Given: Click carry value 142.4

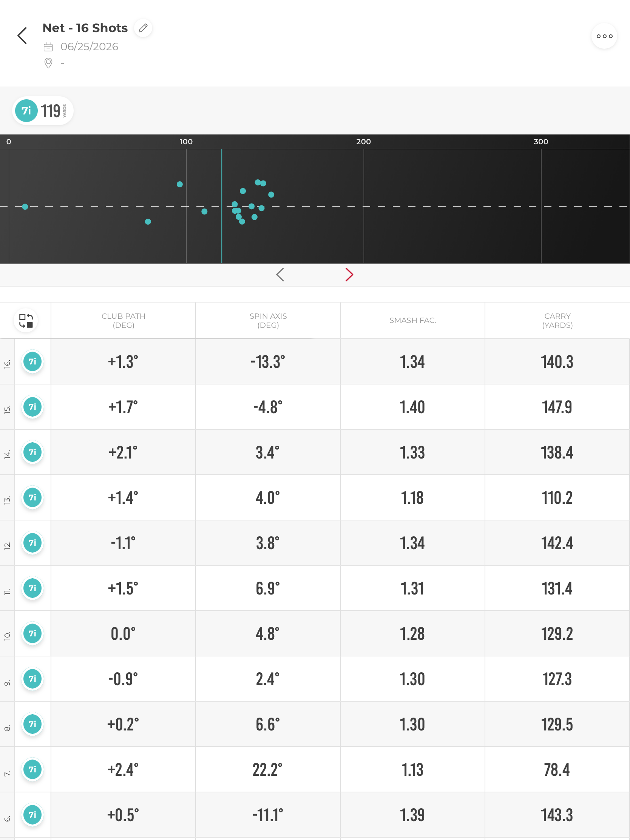Looking at the screenshot, I should pyautogui.click(x=557, y=543).
